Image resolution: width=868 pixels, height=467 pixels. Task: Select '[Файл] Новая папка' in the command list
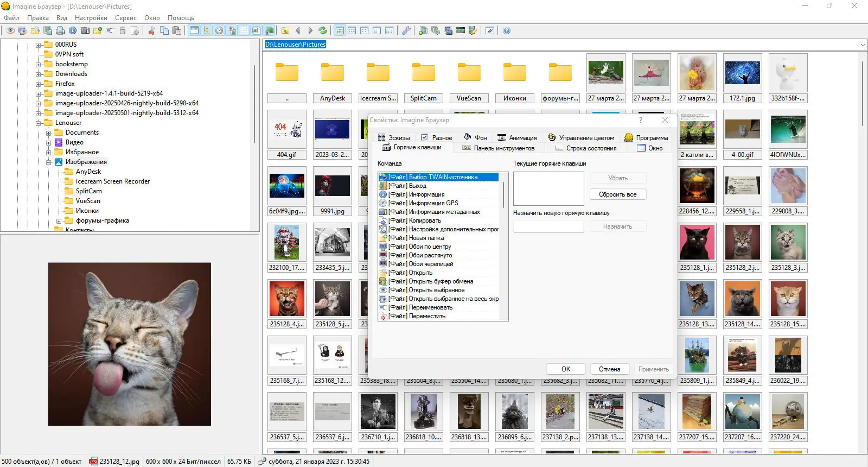pyautogui.click(x=438, y=238)
